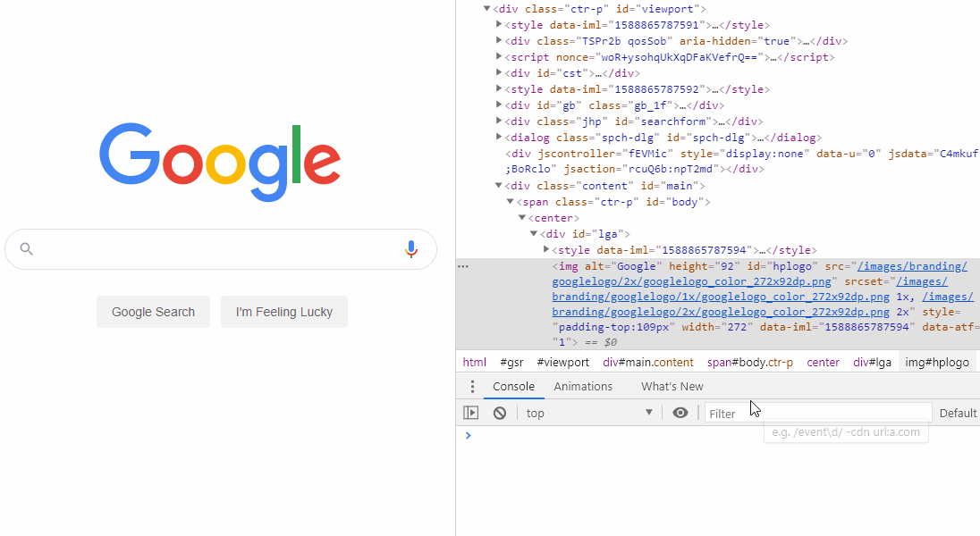Viewport: 980px width, 536px height.
Task: Open the console drawer three-dot menu
Action: 472,387
